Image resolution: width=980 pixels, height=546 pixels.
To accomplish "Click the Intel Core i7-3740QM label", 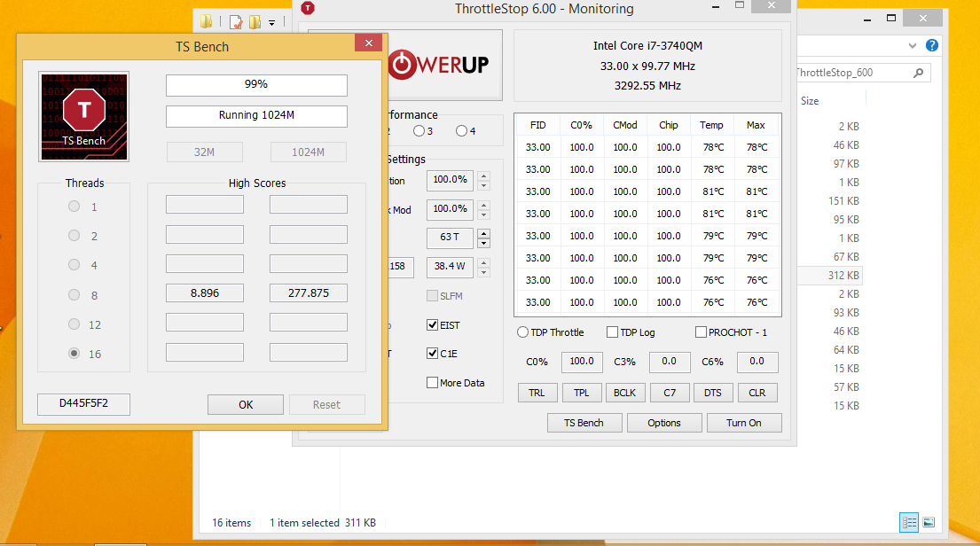I will pos(647,45).
